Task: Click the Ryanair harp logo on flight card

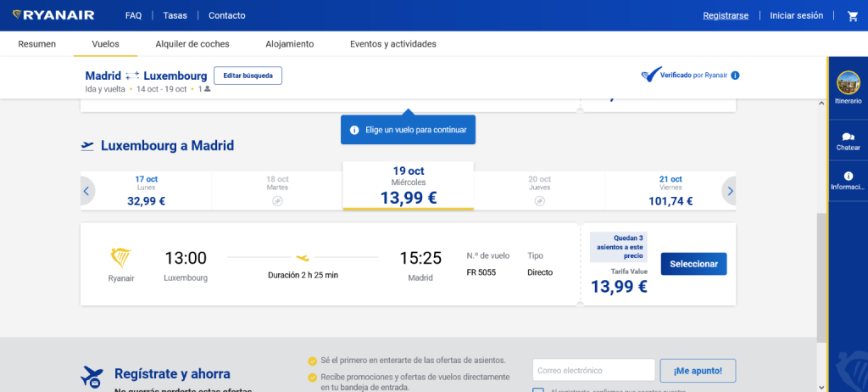Action: (121, 259)
